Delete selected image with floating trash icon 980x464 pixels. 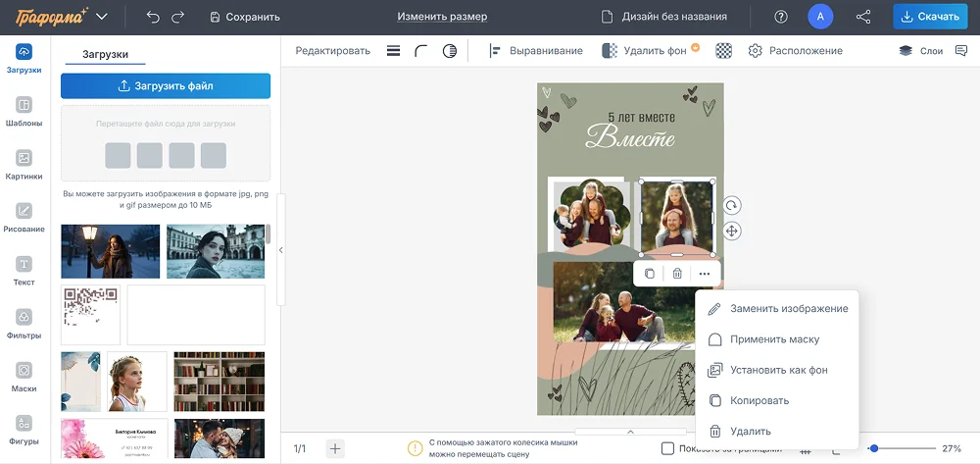point(677,274)
